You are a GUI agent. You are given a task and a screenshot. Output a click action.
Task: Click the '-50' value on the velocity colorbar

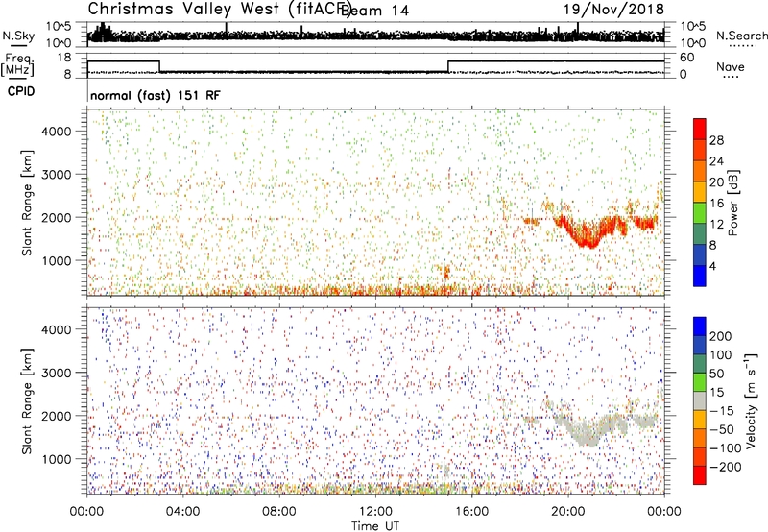point(722,429)
